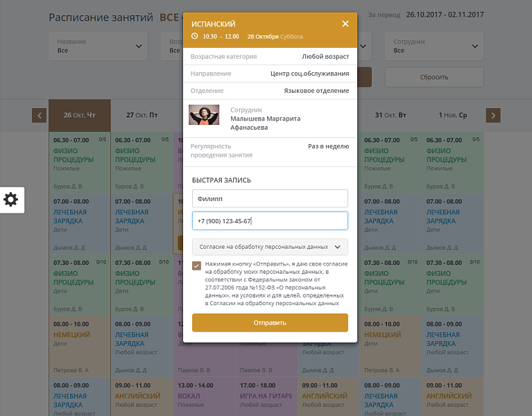Close the Испанский class popup
The width and height of the screenshot is (532, 416).
(x=345, y=24)
